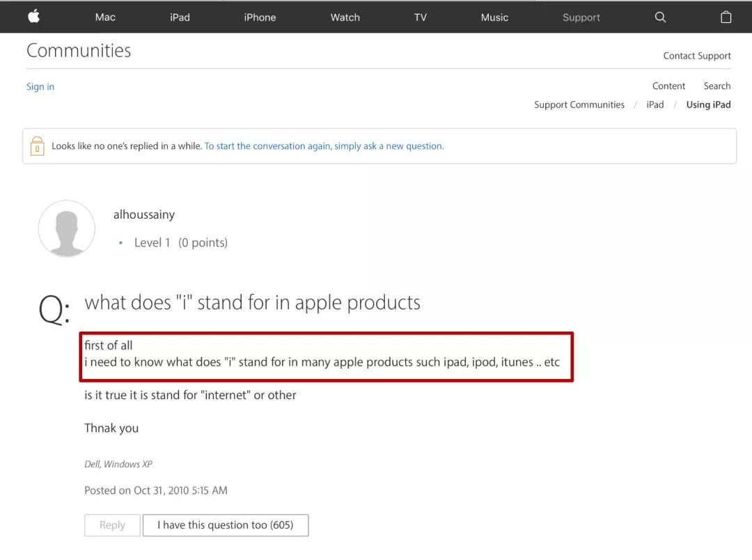Click the lock icon in notice banner
The height and width of the screenshot is (560, 752).
(37, 146)
